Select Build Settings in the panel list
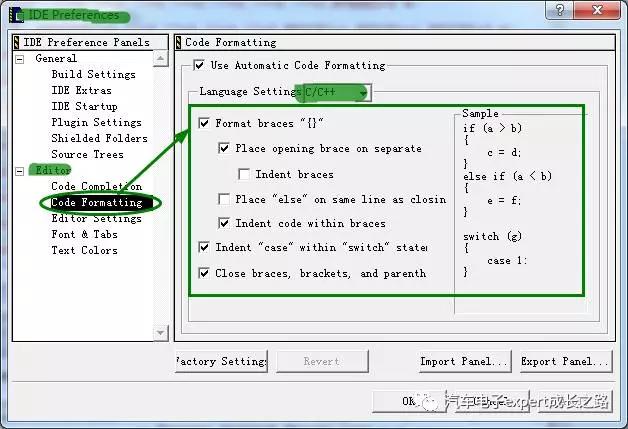The width and height of the screenshot is (628, 429). [93, 75]
